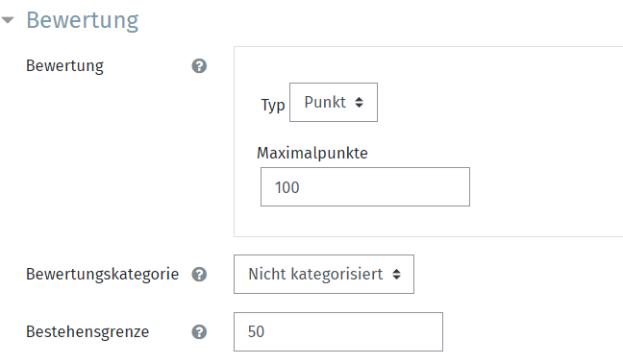Select the word Punkt in Typ selector
The width and height of the screenshot is (623, 364).
point(325,103)
